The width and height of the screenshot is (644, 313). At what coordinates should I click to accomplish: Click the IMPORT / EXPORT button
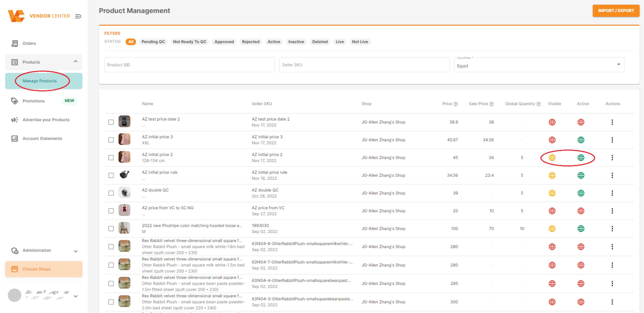point(616,11)
